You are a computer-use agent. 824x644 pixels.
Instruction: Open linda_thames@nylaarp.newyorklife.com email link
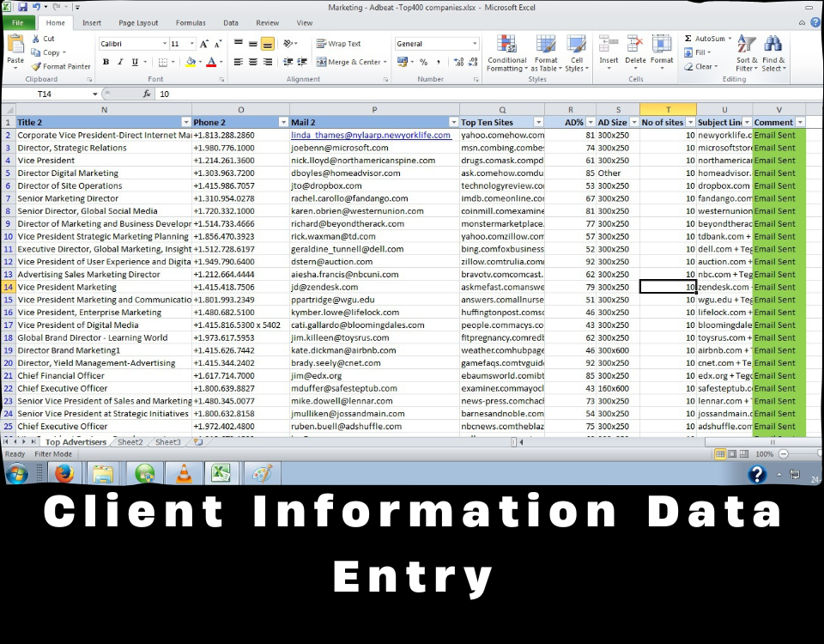(371, 135)
